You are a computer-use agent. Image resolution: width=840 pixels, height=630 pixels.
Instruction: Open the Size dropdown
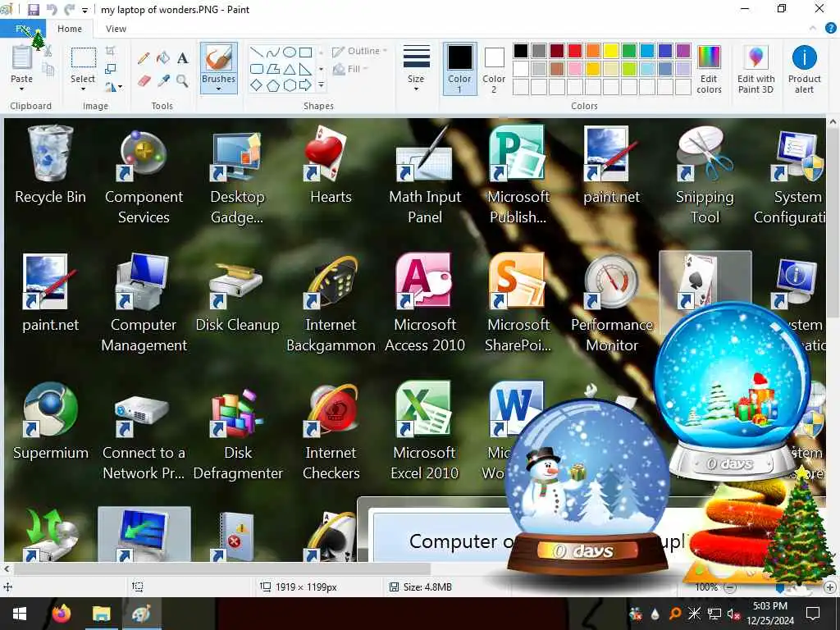click(416, 69)
